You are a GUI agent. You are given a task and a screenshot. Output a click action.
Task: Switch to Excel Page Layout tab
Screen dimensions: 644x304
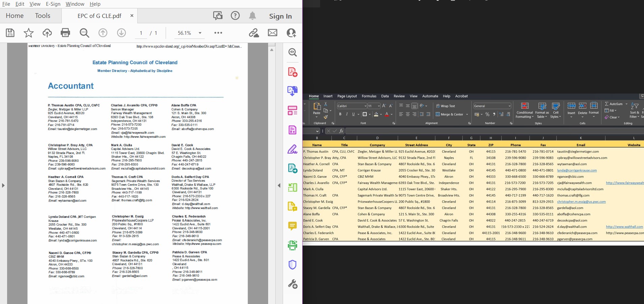(x=347, y=96)
